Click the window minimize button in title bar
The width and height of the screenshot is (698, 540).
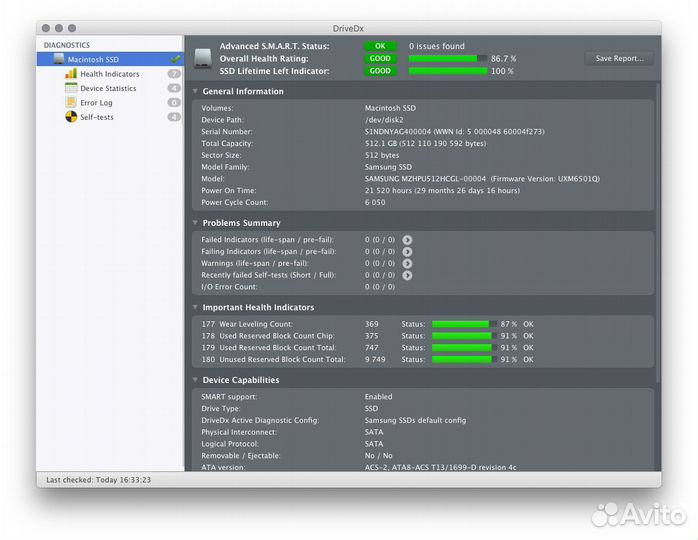pos(59,28)
